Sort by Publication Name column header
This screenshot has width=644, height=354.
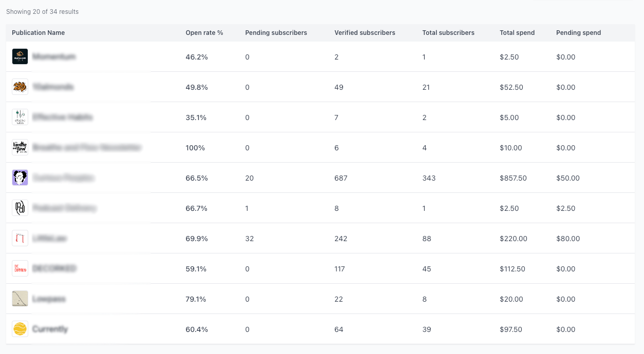[x=39, y=33]
